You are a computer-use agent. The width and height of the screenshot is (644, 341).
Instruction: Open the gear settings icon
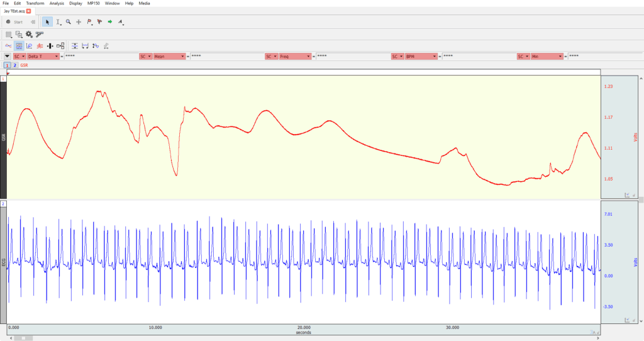(29, 35)
